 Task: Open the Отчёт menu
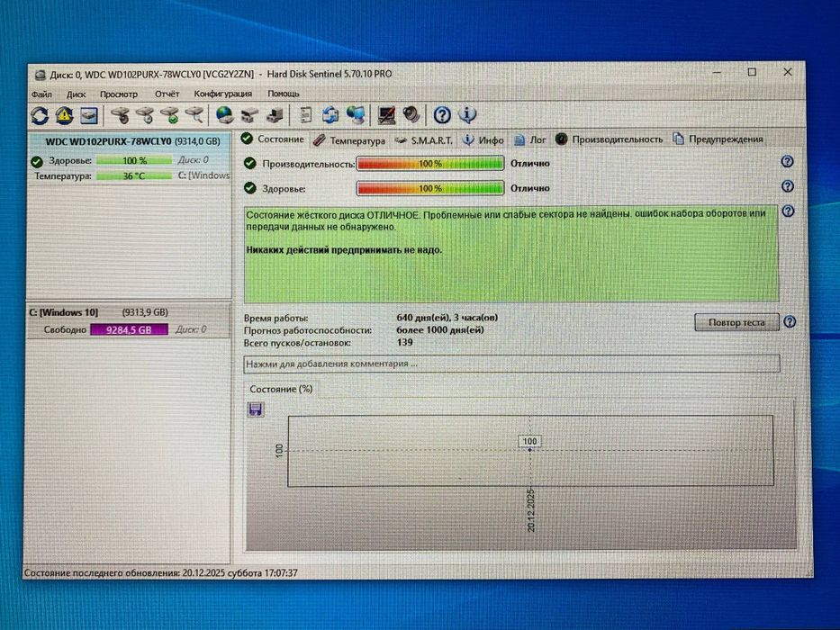(167, 94)
